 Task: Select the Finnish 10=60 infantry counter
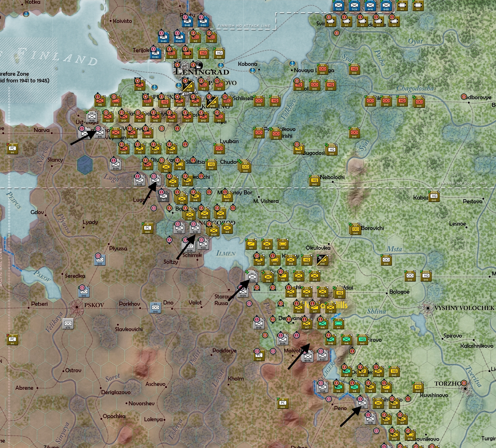179,37
